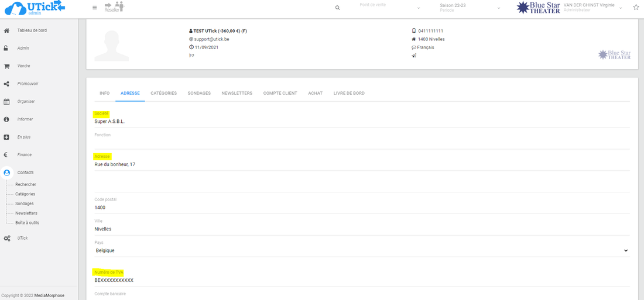The width and height of the screenshot is (644, 300).
Task: Switch to the COMPTE CLIENT tab
Action: click(280, 93)
